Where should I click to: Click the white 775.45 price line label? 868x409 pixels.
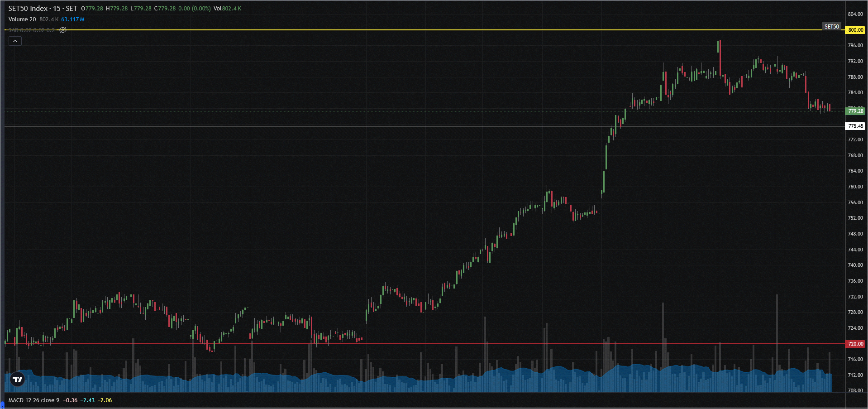(x=855, y=126)
